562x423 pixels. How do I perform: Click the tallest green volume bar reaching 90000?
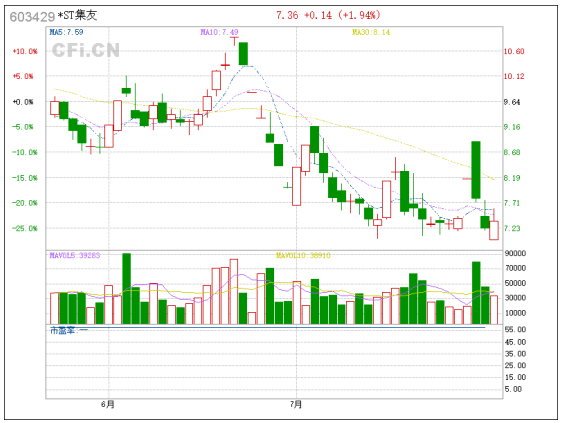click(x=127, y=289)
